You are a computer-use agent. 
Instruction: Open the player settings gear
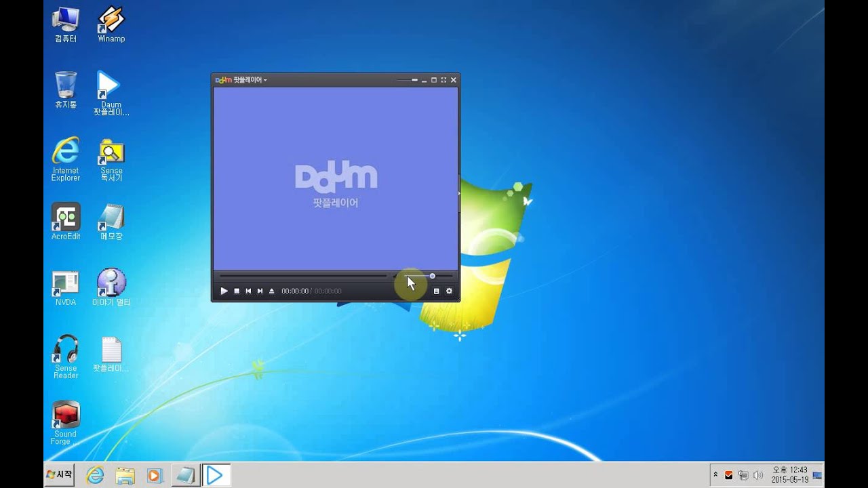tap(449, 291)
